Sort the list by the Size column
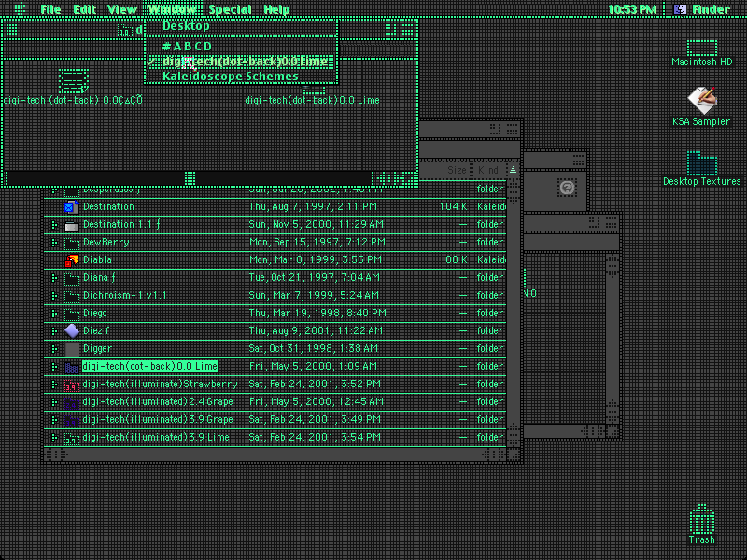The height and width of the screenshot is (560, 747). (x=457, y=170)
